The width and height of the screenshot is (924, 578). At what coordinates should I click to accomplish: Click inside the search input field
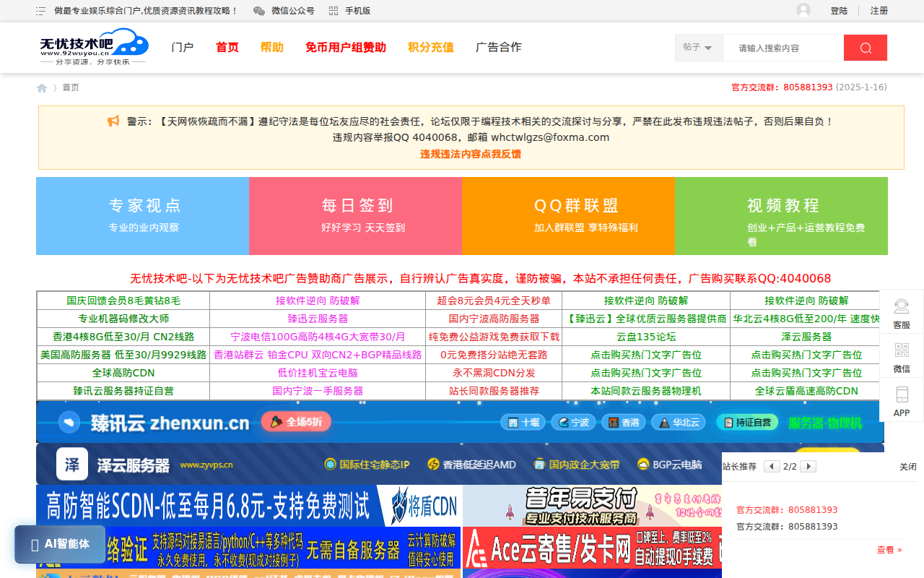pyautogui.click(x=783, y=47)
